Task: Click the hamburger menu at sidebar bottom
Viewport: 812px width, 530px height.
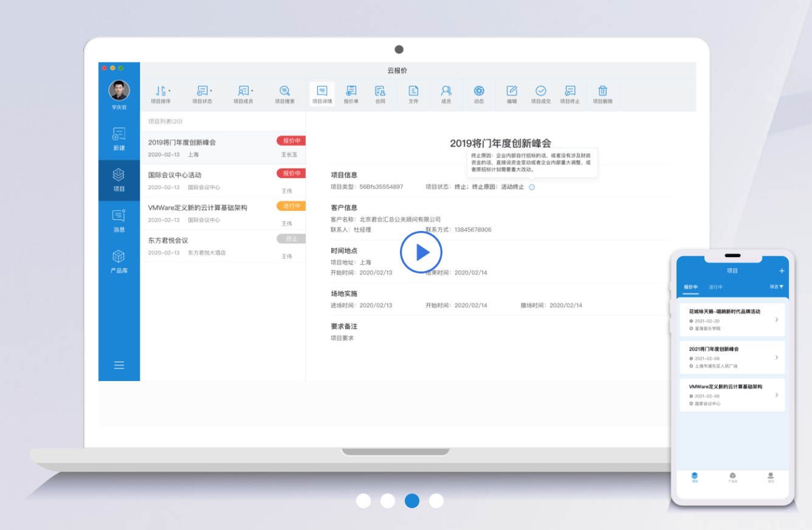Action: tap(119, 365)
